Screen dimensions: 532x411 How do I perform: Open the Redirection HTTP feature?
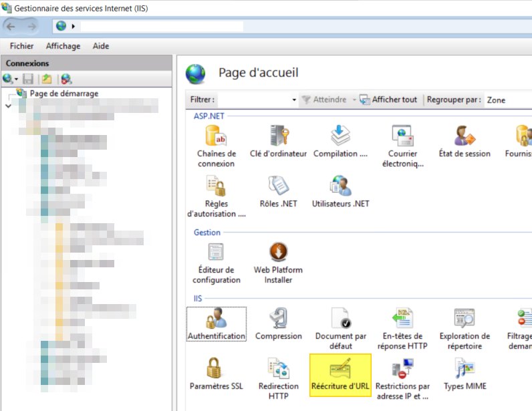coord(278,378)
